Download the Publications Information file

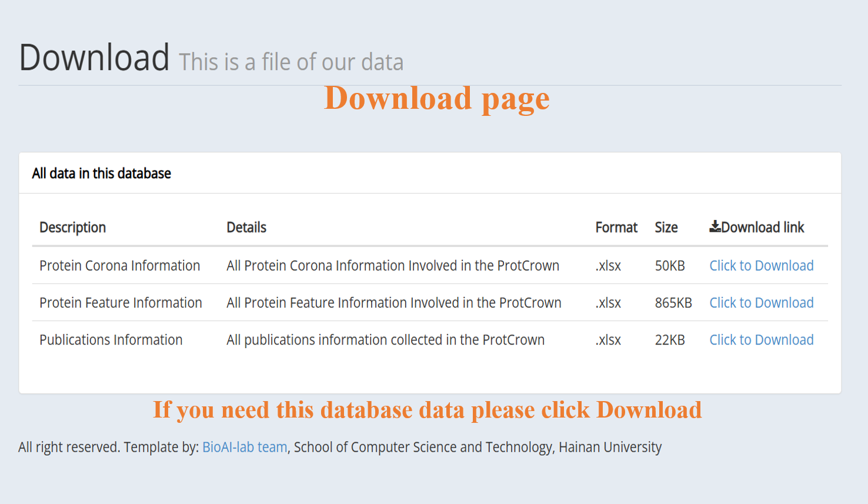coord(761,340)
